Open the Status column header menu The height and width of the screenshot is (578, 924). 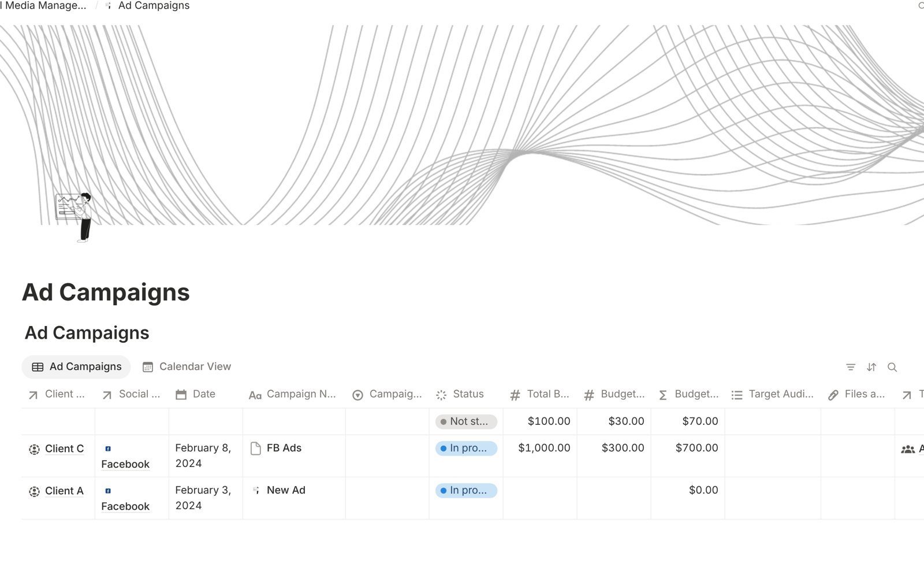pyautogui.click(x=465, y=394)
